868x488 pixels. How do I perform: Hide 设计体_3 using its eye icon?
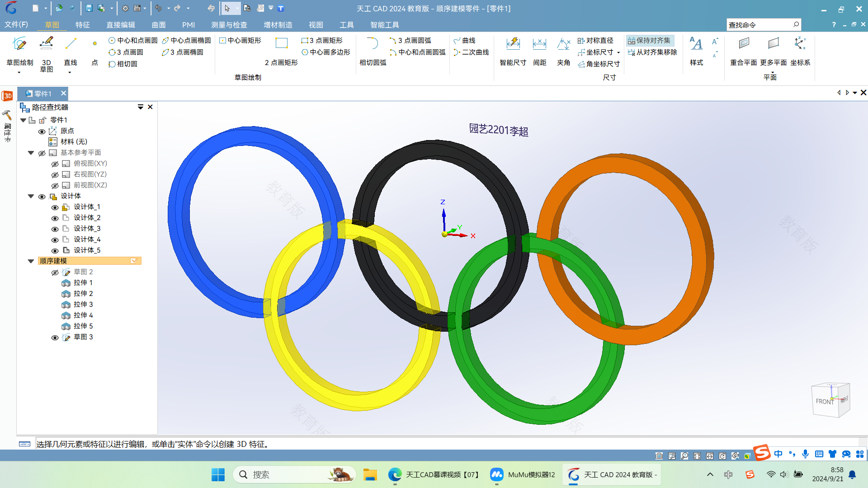[x=55, y=229]
